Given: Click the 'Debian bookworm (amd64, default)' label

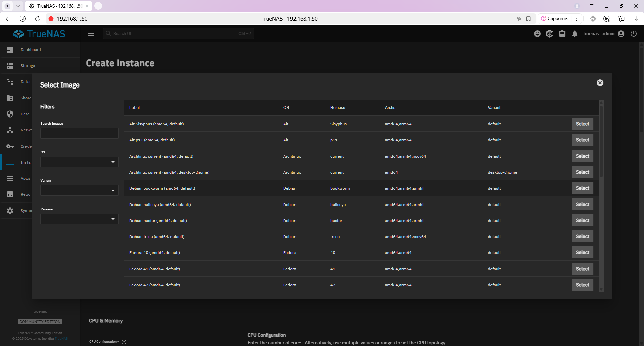Looking at the screenshot, I should tap(162, 188).
